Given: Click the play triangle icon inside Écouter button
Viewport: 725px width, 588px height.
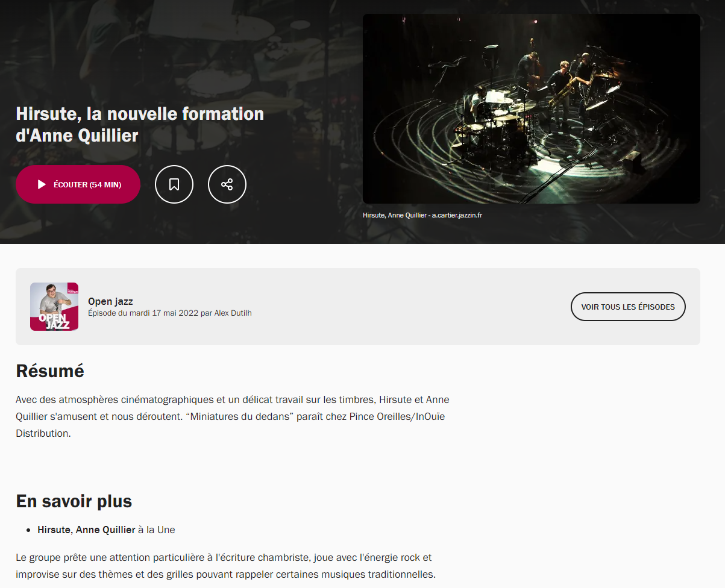Looking at the screenshot, I should (x=42, y=184).
